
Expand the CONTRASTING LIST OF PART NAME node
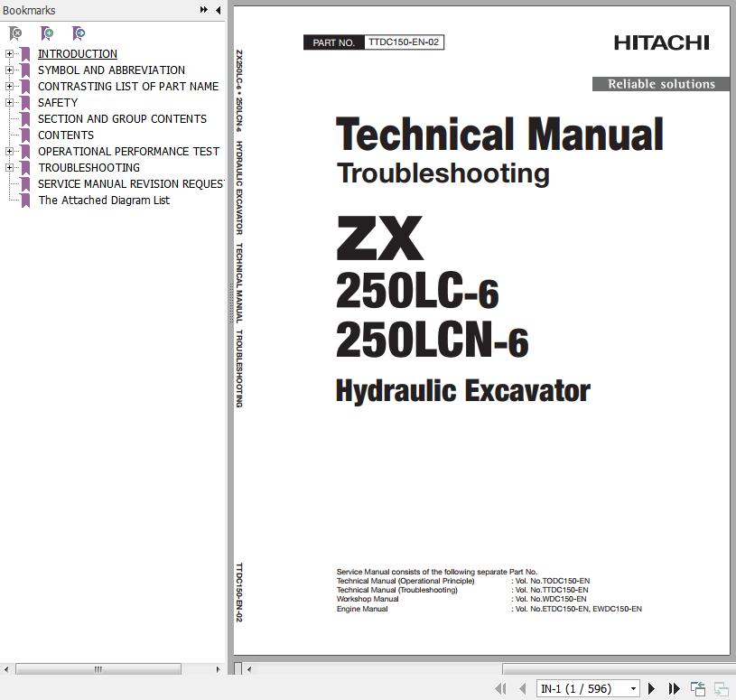9,87
